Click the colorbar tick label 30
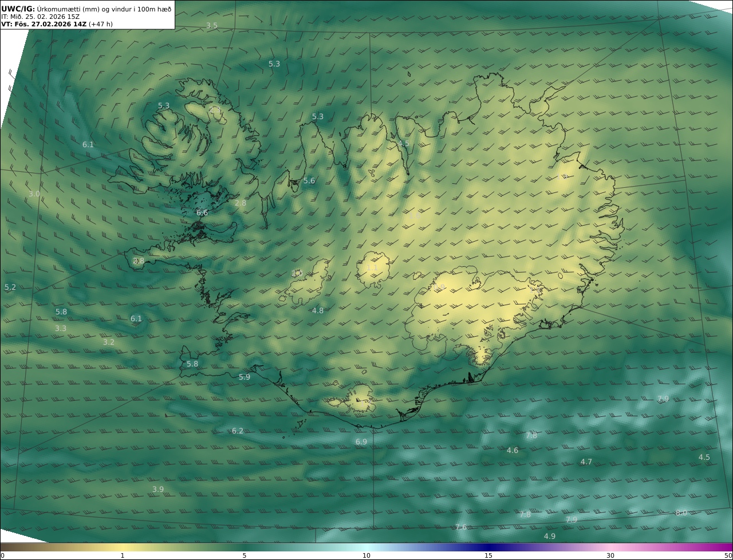 pyautogui.click(x=610, y=556)
